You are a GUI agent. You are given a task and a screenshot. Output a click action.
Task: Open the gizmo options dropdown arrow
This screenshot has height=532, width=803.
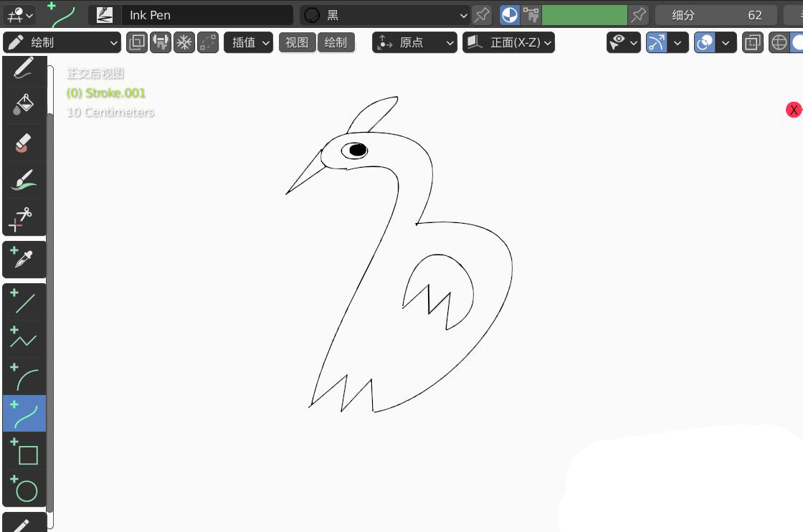tap(678, 42)
